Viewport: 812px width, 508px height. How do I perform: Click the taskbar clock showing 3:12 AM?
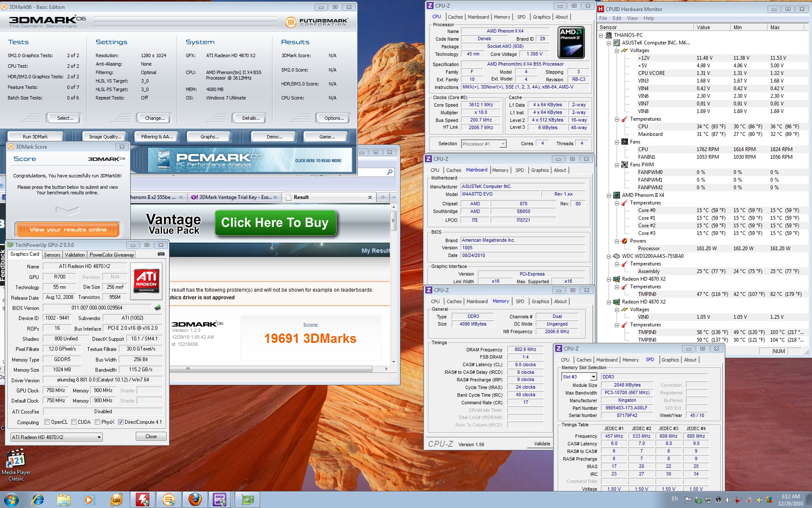pyautogui.click(x=790, y=500)
